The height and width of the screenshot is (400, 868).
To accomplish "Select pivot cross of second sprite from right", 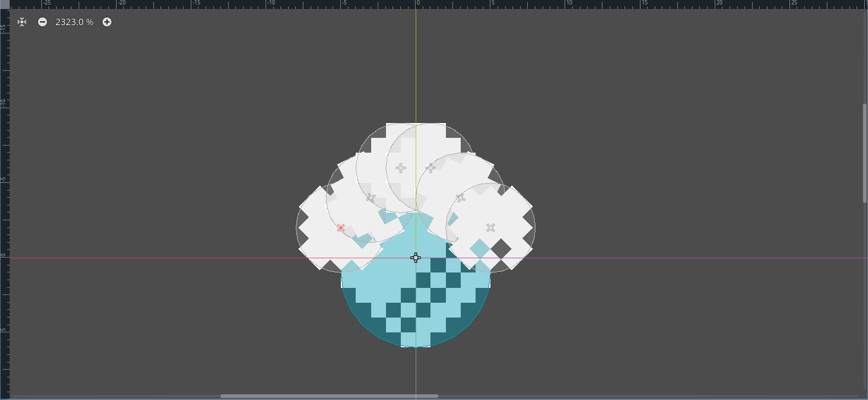I will click(x=460, y=198).
